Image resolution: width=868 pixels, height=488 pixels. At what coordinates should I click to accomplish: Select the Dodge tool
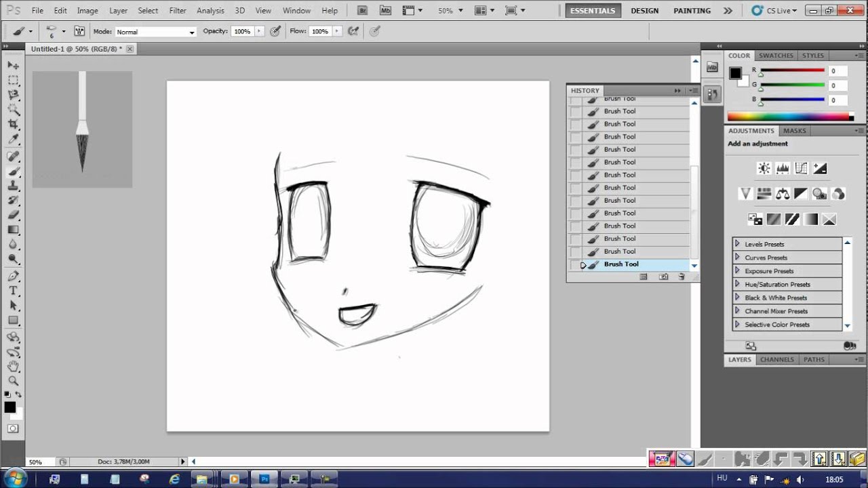coord(13,259)
